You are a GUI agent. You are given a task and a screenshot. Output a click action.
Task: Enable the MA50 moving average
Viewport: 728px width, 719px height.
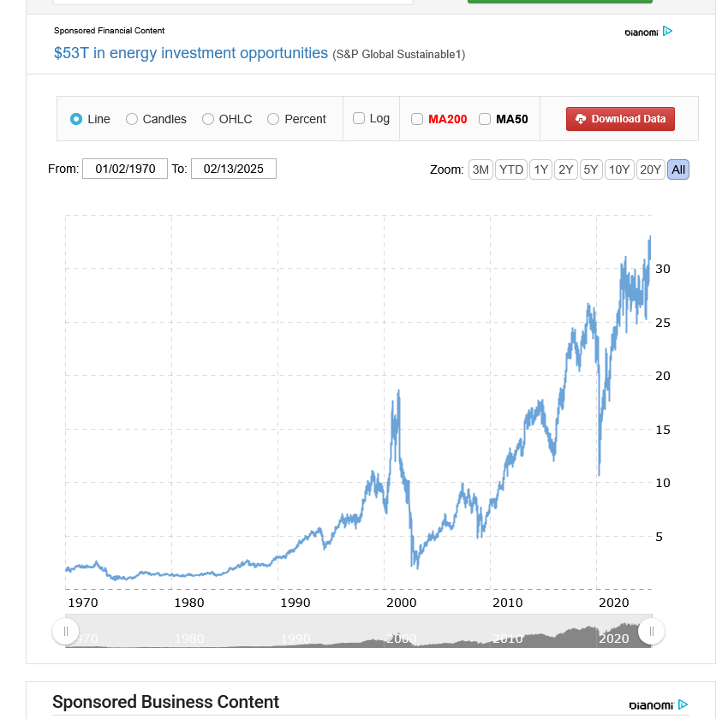[485, 119]
